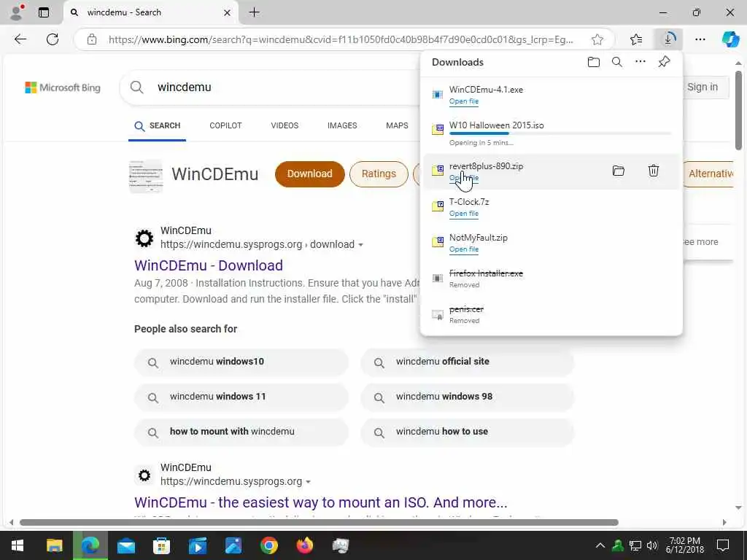Switch to the IMAGES tab
The image size is (747, 560).
342,125
